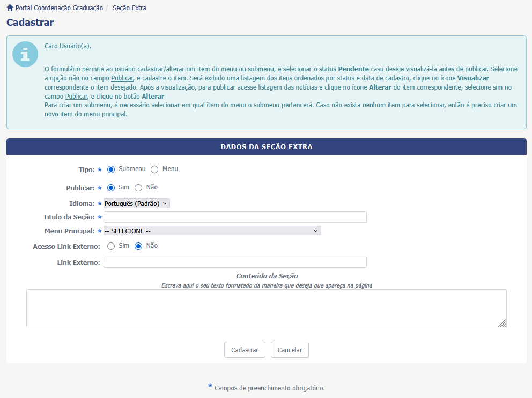
Task: Click the 'Conteúdo da Seção' heading
Action: coord(267,276)
